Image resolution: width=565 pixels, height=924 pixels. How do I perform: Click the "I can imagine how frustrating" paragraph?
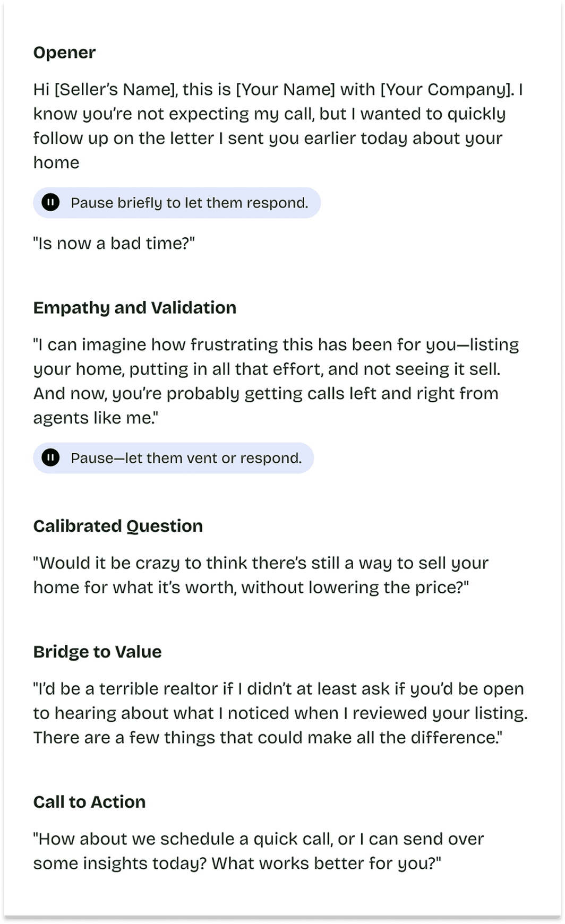pos(276,369)
